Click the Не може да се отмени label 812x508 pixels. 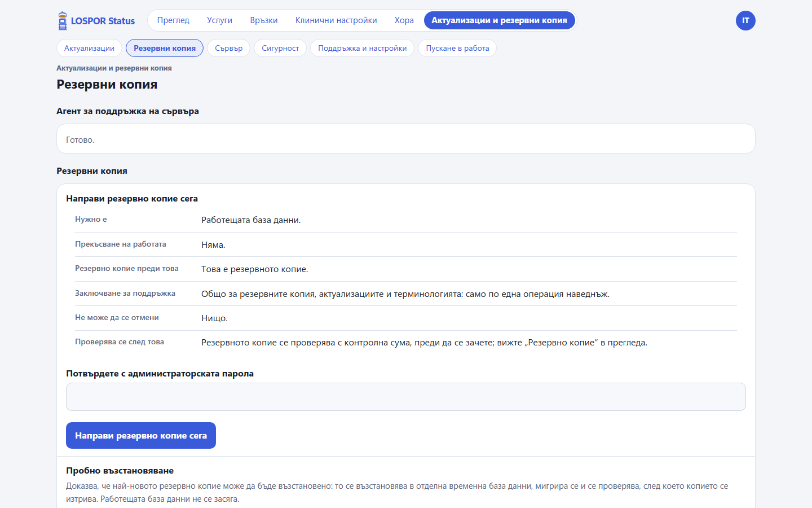point(117,318)
